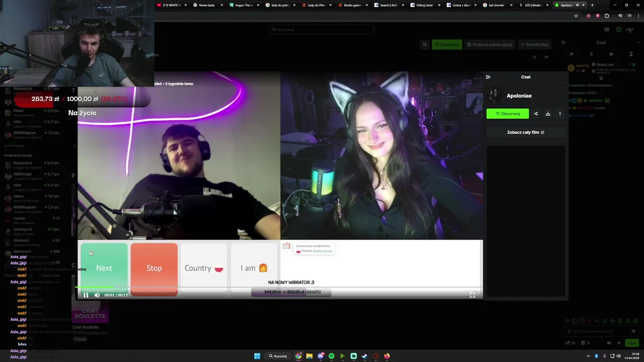Open Steam from the taskbar
The width and height of the screenshot is (644, 362).
[x=365, y=356]
